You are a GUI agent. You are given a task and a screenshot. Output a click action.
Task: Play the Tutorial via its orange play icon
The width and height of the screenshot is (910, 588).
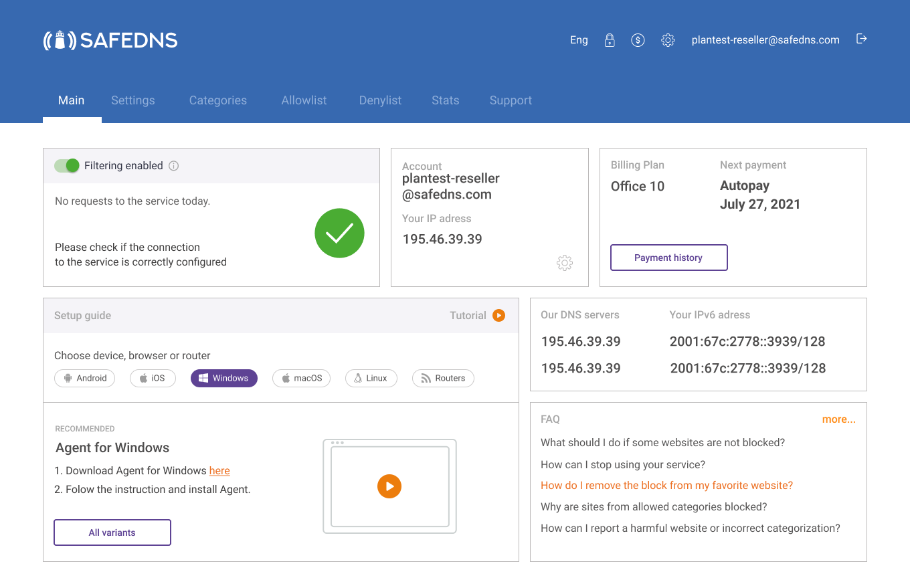pos(498,315)
